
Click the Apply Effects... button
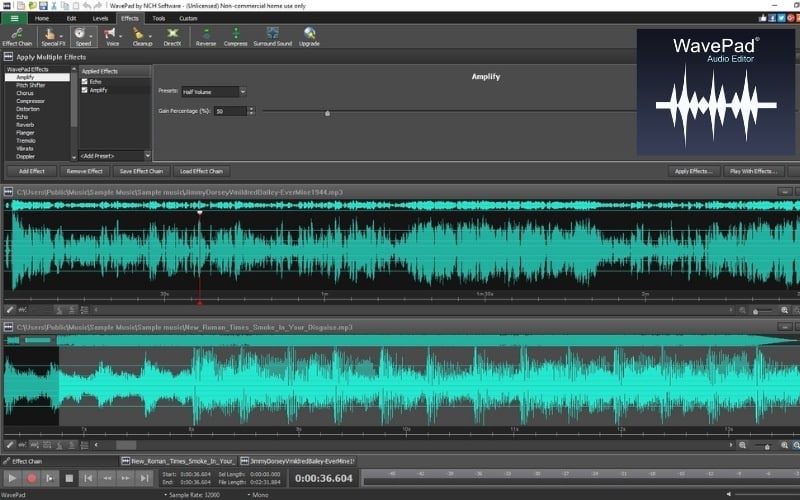(694, 171)
